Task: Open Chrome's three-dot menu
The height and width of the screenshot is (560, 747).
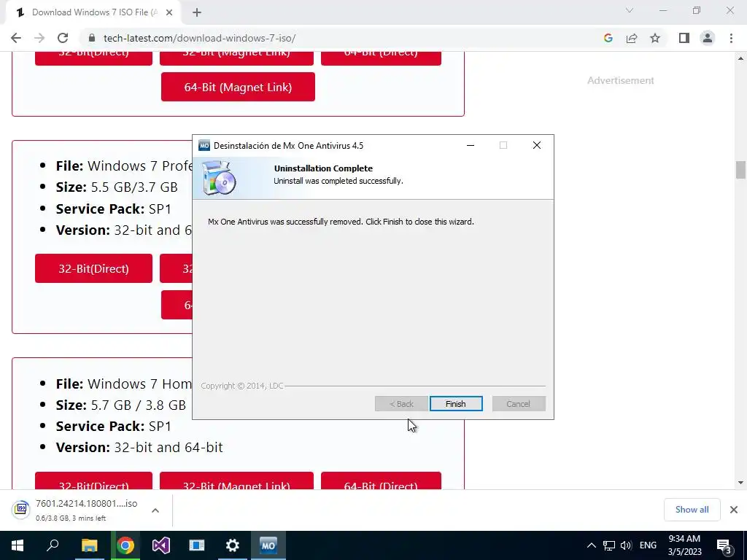Action: [731, 38]
